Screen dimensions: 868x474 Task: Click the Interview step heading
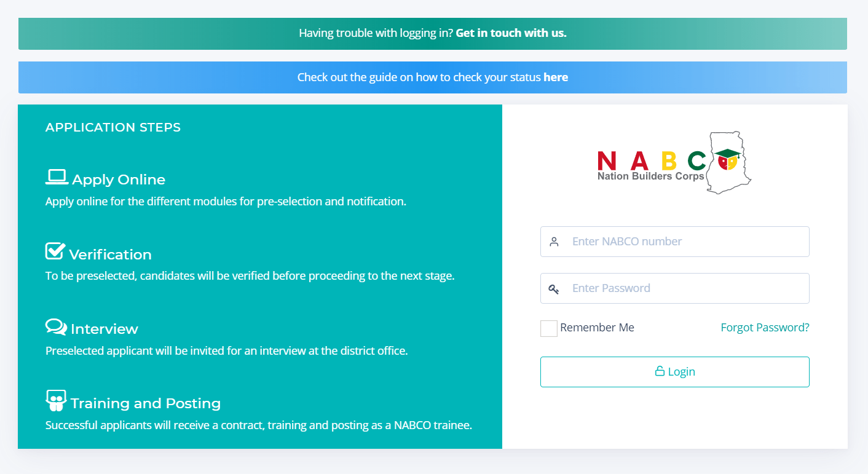105,330
